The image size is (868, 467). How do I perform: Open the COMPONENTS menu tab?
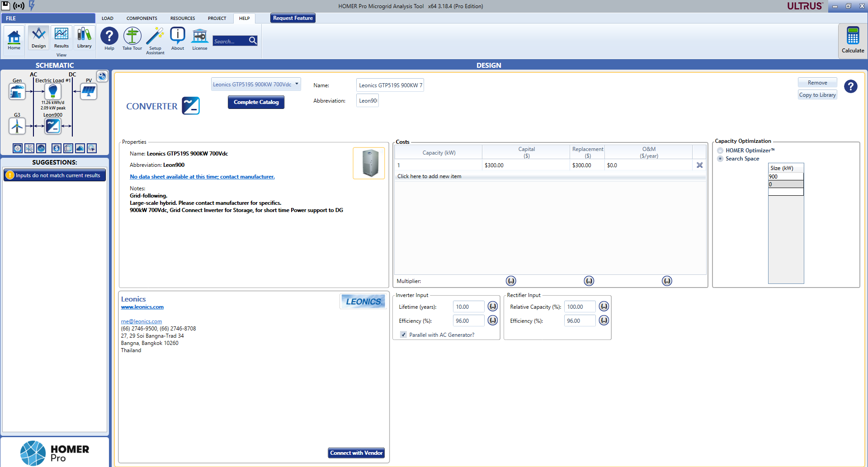coord(142,19)
